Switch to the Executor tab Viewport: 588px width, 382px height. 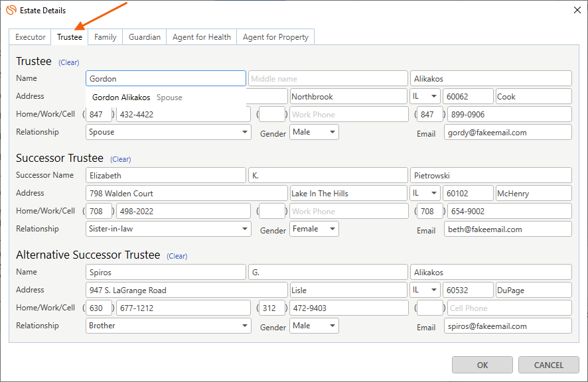31,37
